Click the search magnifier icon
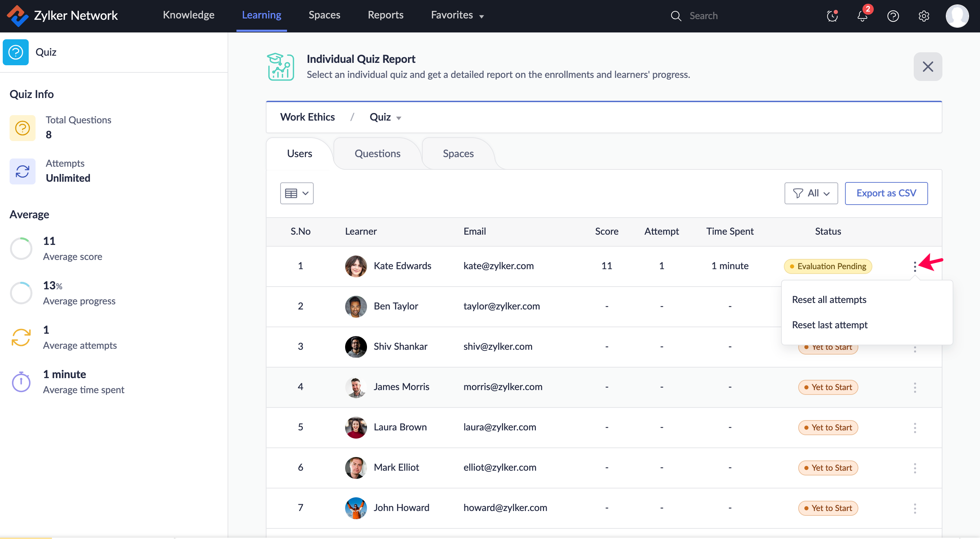980x539 pixels. click(676, 16)
